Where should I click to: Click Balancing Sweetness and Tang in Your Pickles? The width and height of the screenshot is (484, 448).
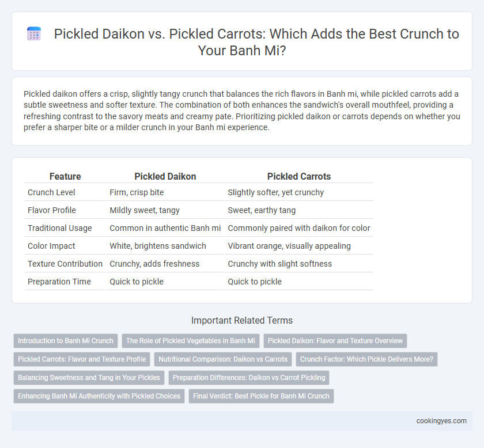pos(89,378)
